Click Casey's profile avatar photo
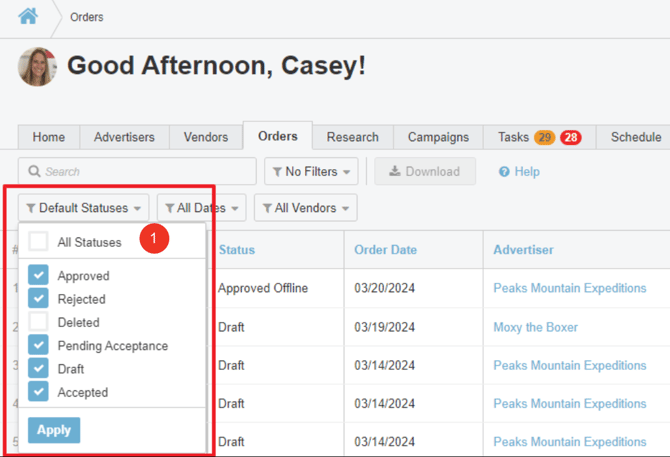The image size is (670, 457). click(37, 67)
